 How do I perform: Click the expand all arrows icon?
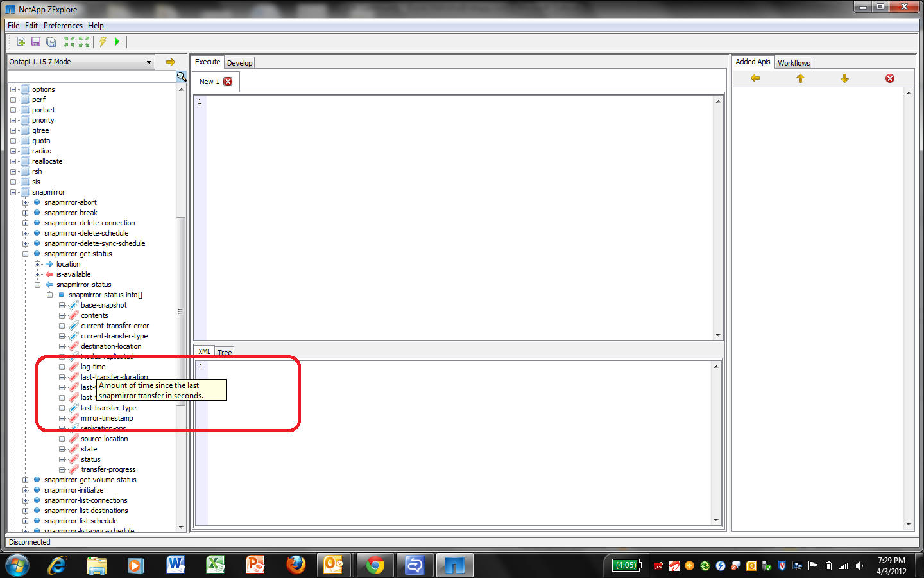(84, 42)
